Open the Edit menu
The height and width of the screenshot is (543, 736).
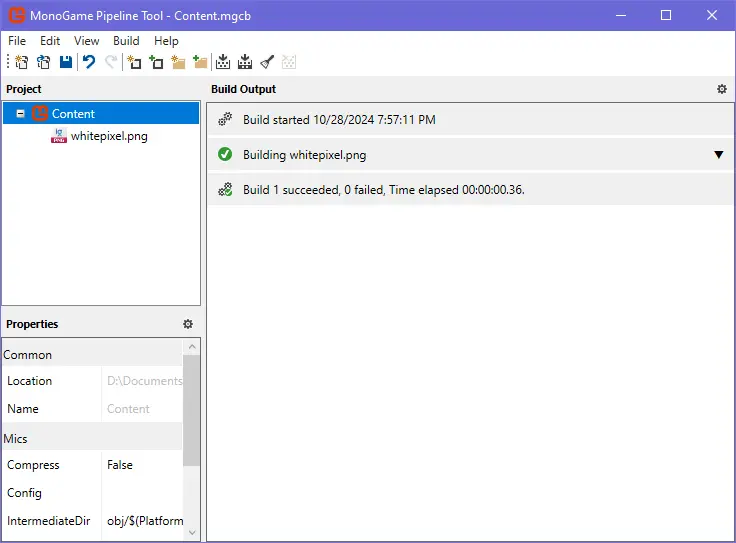pos(50,41)
